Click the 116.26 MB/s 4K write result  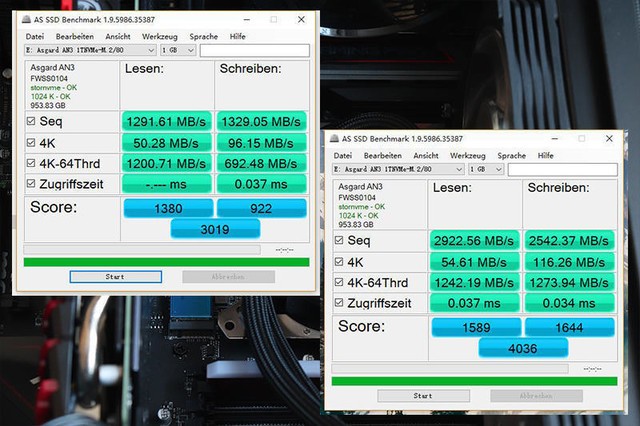pyautogui.click(x=569, y=262)
